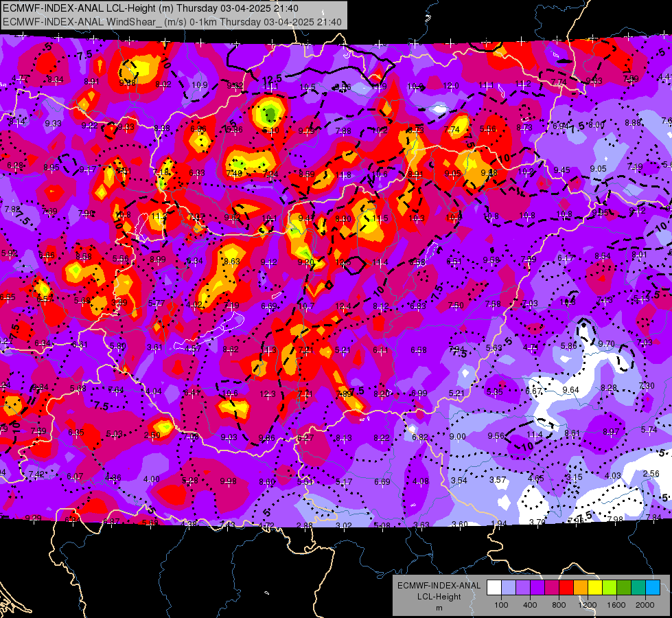Click the wind shear value 6.35
Screen dimensions: 672x618
click(x=76, y=433)
